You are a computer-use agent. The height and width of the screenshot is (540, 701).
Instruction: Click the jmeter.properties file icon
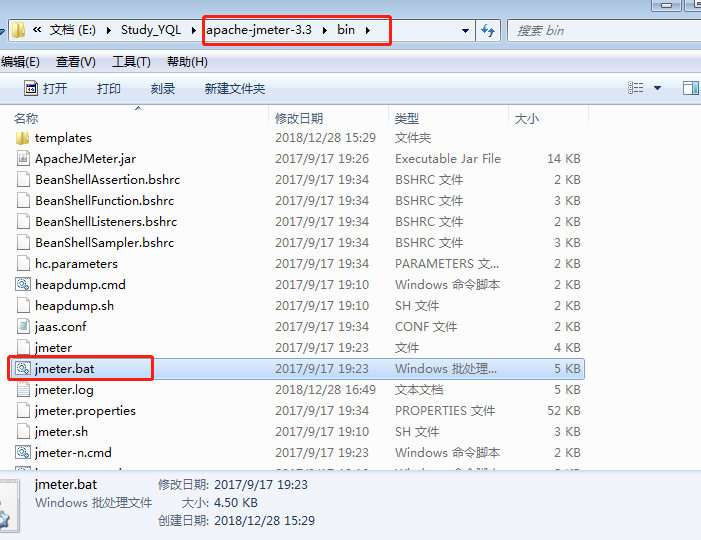(23, 411)
